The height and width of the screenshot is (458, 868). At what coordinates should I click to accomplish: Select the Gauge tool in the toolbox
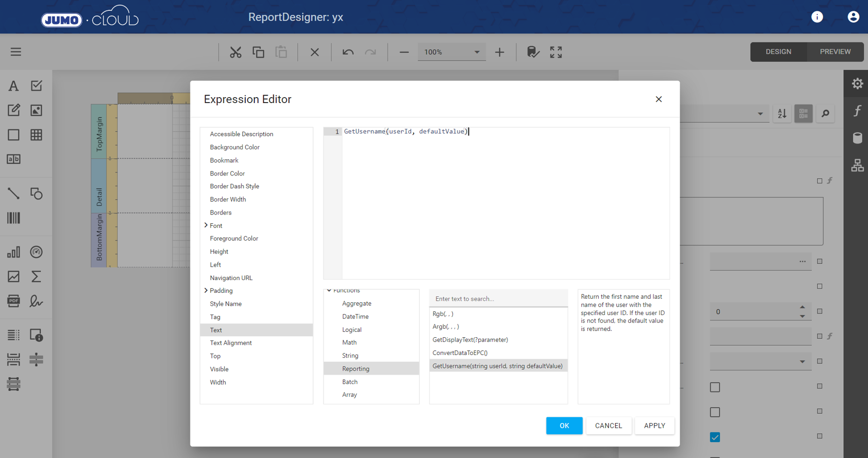(36, 252)
